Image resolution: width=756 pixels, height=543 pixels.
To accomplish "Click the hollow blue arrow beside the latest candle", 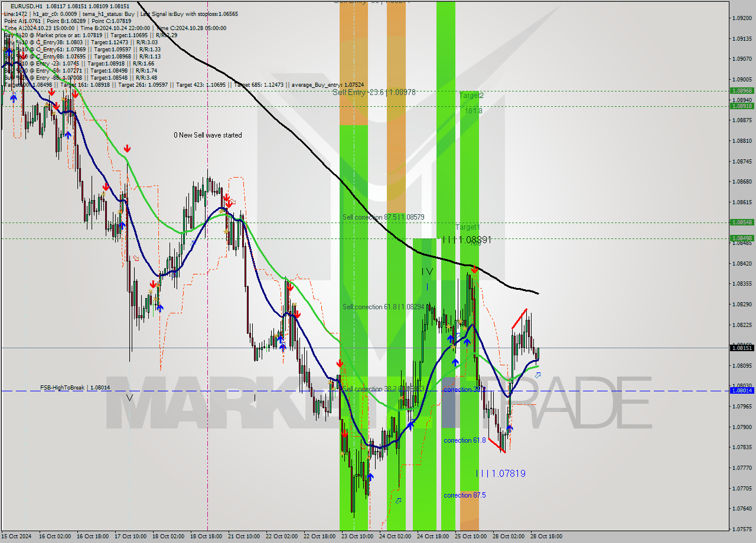I will [537, 375].
